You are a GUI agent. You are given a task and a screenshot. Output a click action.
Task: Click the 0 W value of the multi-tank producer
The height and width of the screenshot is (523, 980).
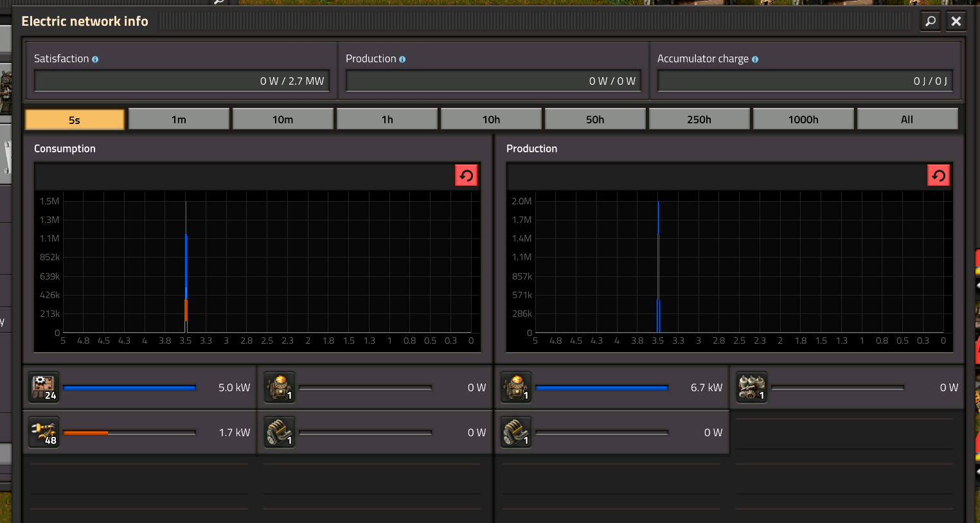tap(949, 387)
